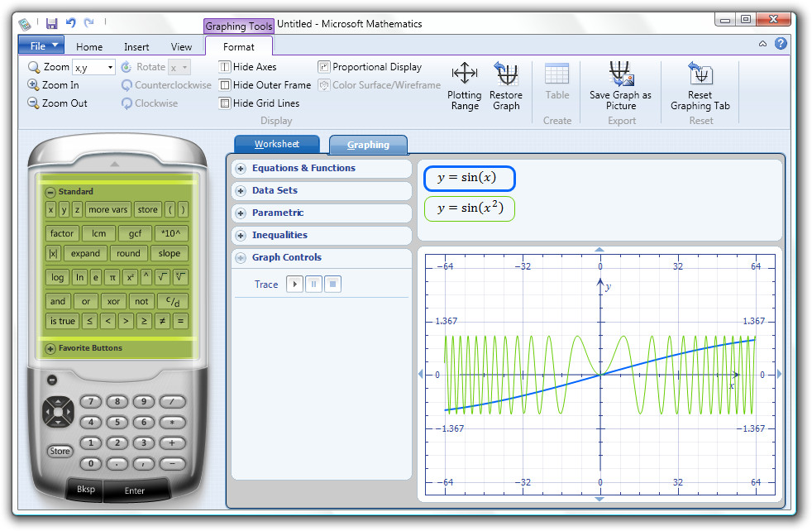Screen dimensions: 812x531
Task: Select the Format ribbon tab
Action: [239, 46]
